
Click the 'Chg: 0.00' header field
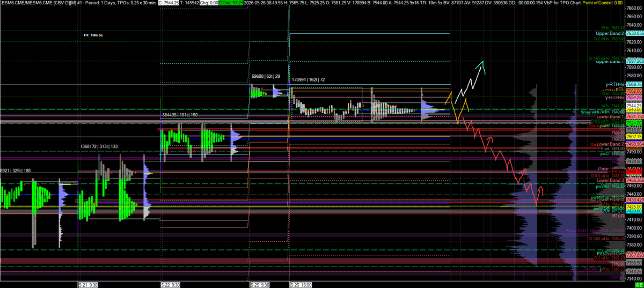coord(210,3)
